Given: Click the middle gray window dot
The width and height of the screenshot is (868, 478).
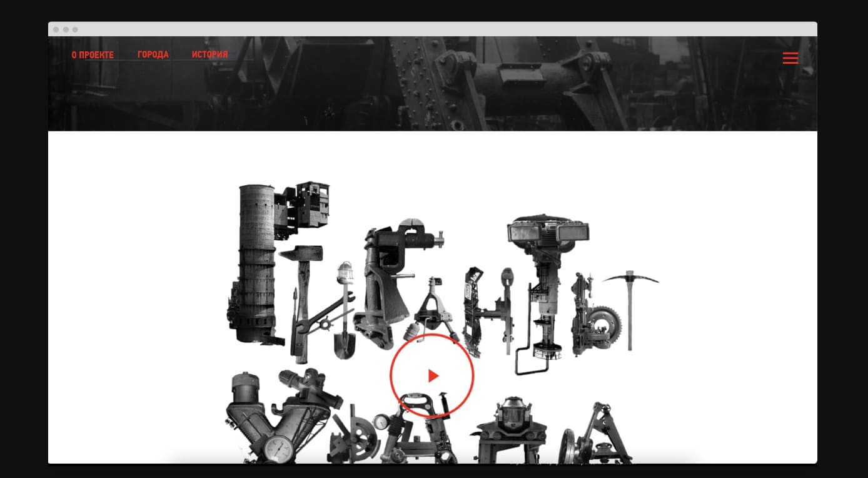Looking at the screenshot, I should tap(66, 29).
